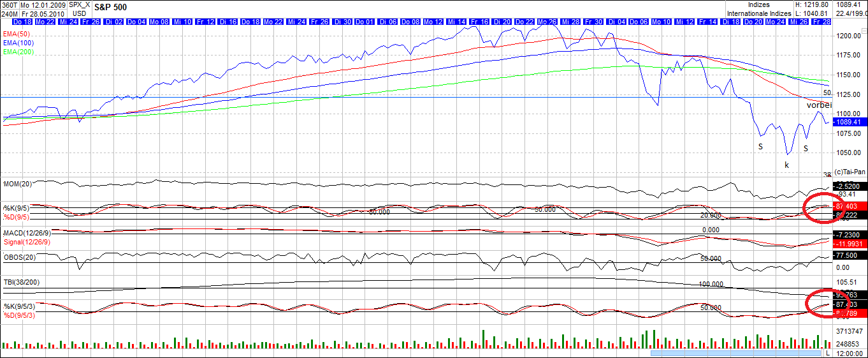Click the start date Mo 12.01.2009

coord(43,4)
